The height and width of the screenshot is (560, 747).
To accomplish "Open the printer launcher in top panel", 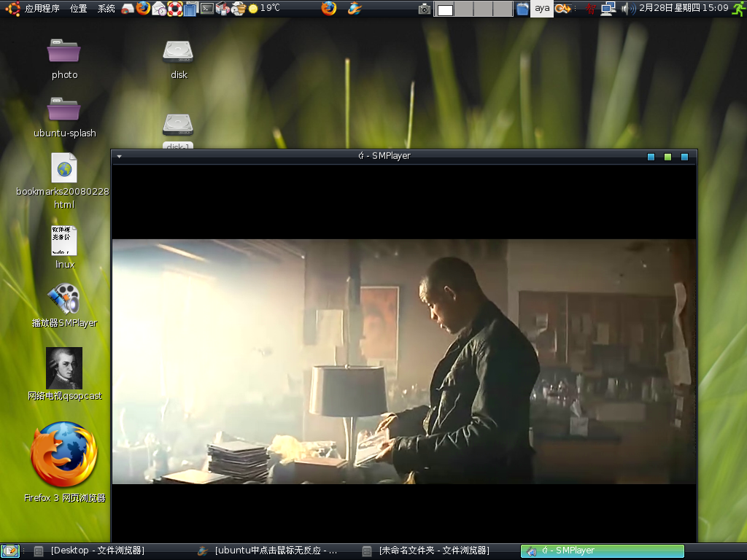I will coord(239,9).
